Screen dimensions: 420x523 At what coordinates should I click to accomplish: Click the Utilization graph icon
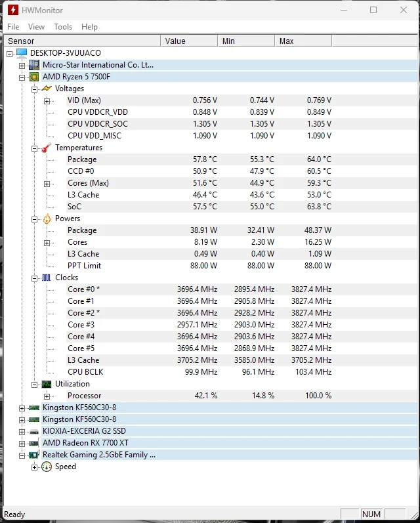click(47, 384)
